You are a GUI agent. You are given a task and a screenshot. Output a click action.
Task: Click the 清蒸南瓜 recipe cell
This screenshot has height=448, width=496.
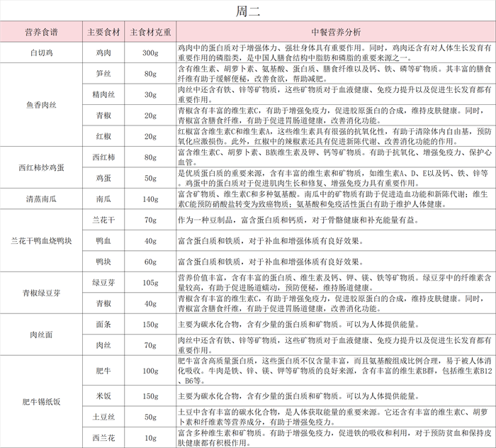click(40, 199)
